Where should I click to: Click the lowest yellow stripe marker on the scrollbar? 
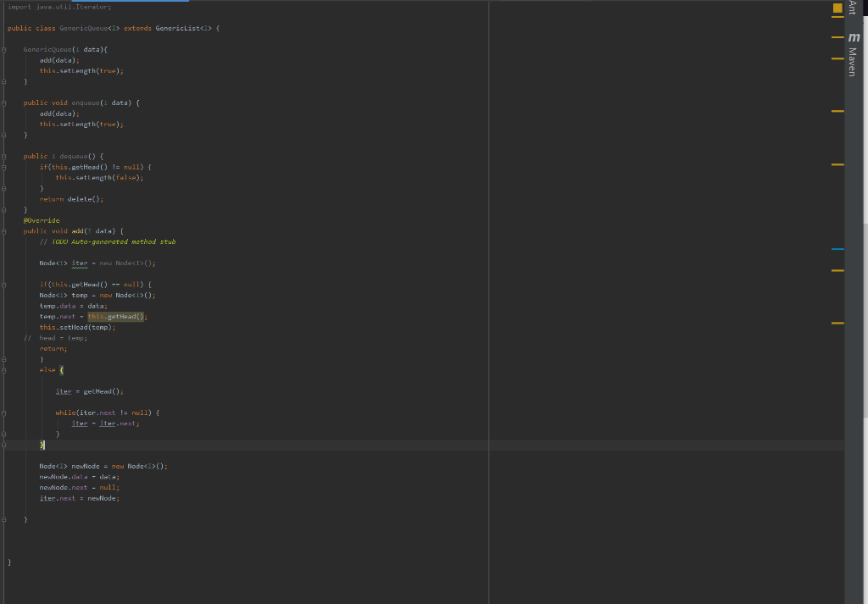(x=837, y=323)
